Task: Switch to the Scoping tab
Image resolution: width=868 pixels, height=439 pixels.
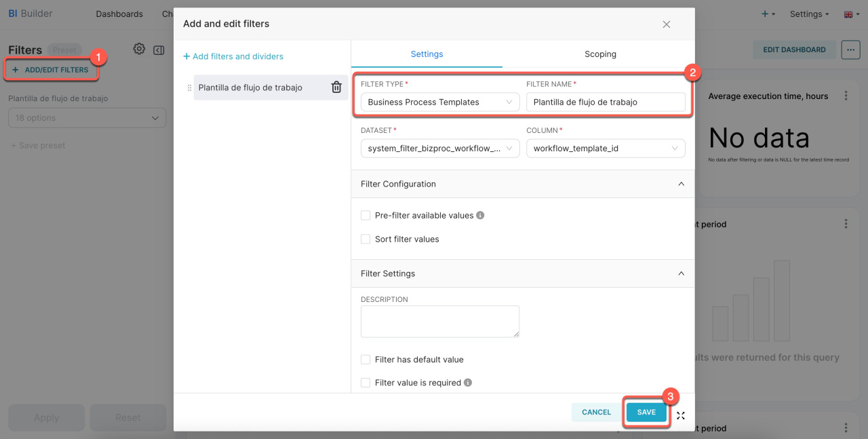Action: 600,54
